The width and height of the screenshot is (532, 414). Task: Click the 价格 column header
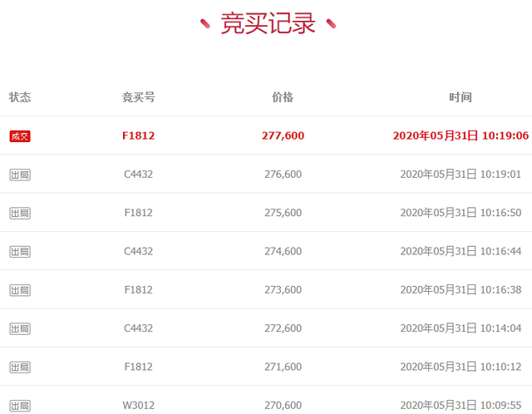pos(283,97)
